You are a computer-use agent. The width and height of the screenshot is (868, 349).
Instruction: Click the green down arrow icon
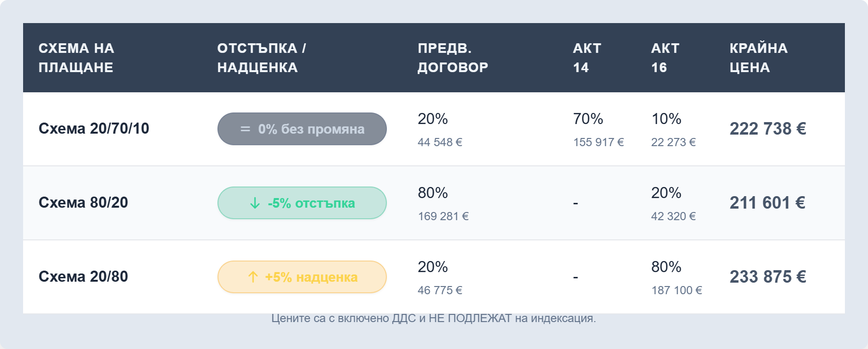click(255, 203)
